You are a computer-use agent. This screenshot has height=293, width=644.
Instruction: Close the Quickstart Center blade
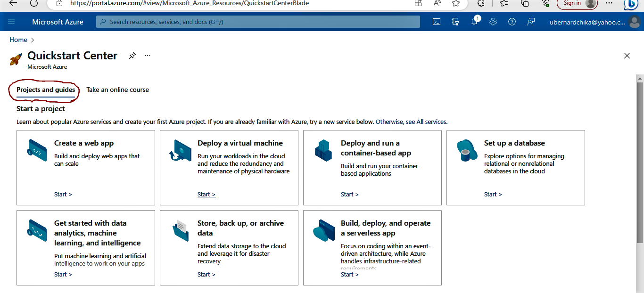(627, 56)
